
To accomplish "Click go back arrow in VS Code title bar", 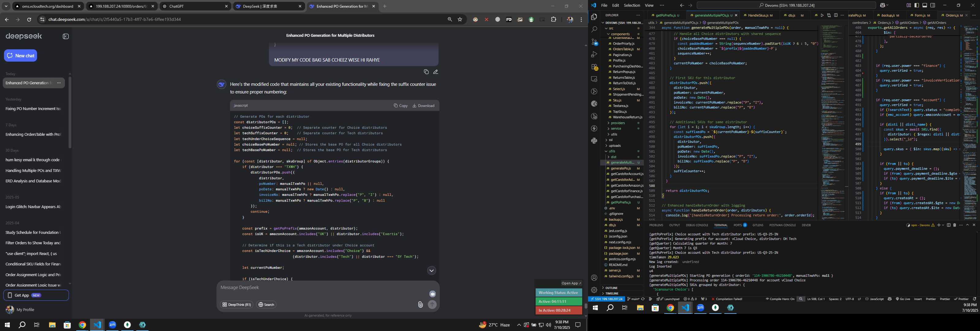I will [681, 5].
